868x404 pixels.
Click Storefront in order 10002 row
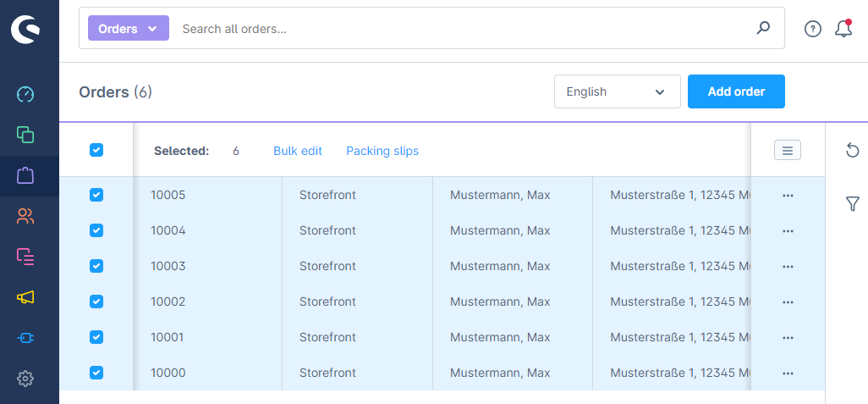(x=327, y=302)
